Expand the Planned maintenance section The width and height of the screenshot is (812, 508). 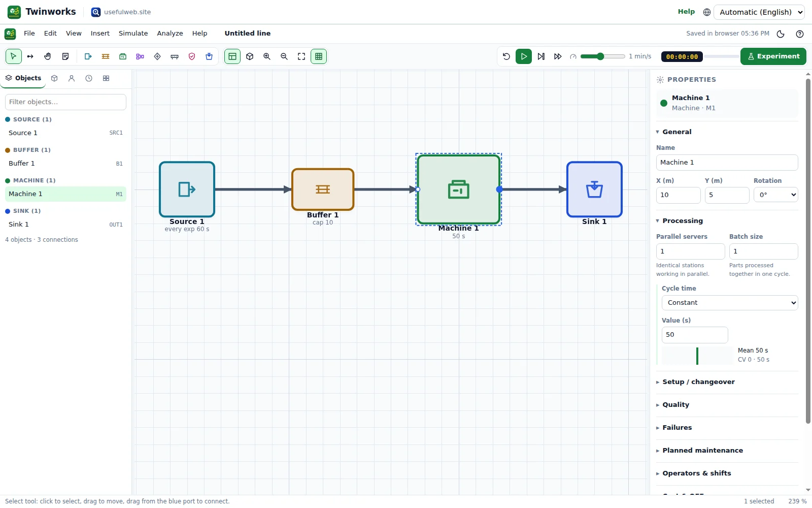[x=727, y=451]
